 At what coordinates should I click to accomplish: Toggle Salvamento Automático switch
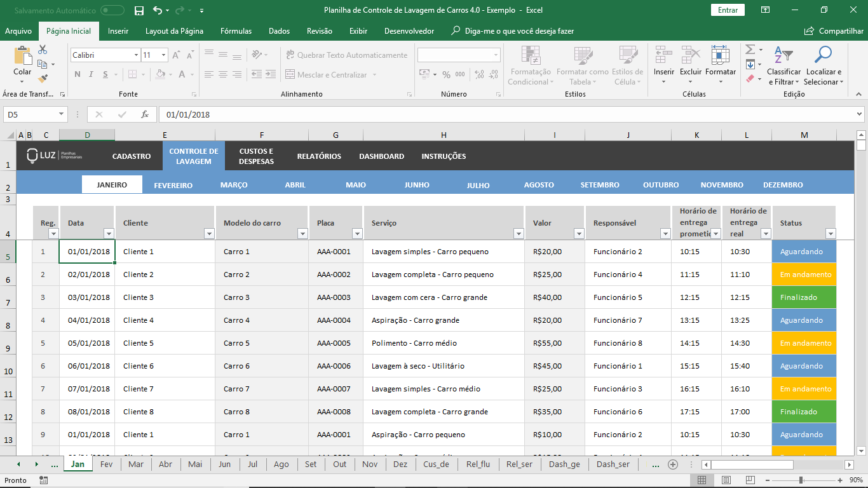[x=112, y=10]
